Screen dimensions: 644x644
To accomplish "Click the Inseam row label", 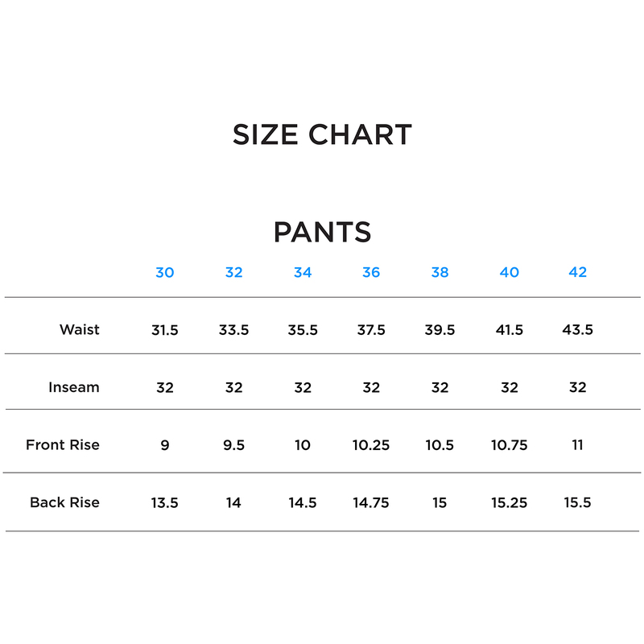I will 74,387.
